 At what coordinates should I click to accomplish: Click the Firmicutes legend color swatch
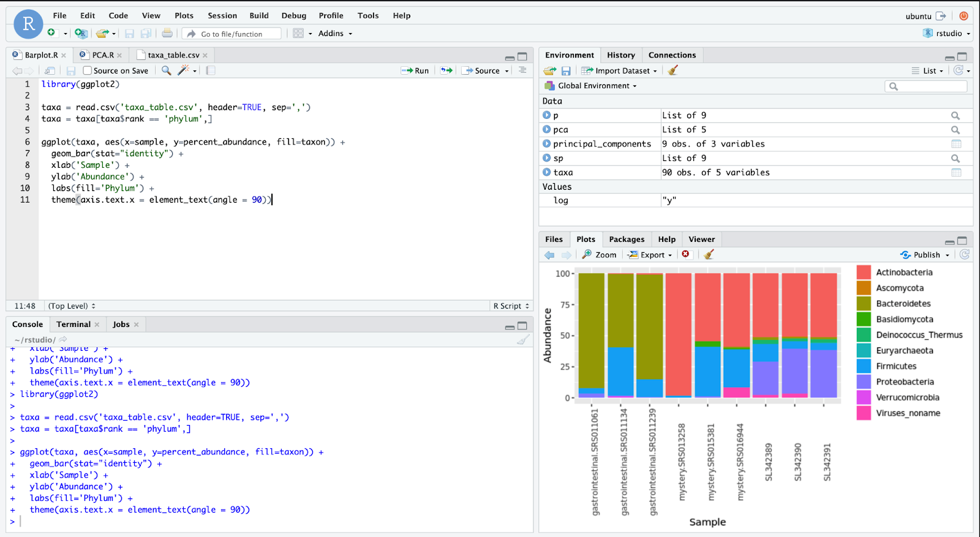coord(864,366)
